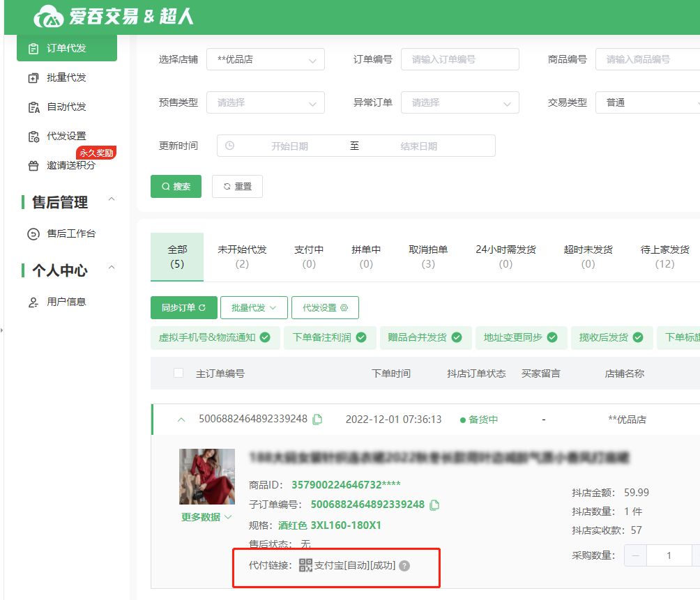Open sub-order link 5006882464892339248

click(367, 505)
